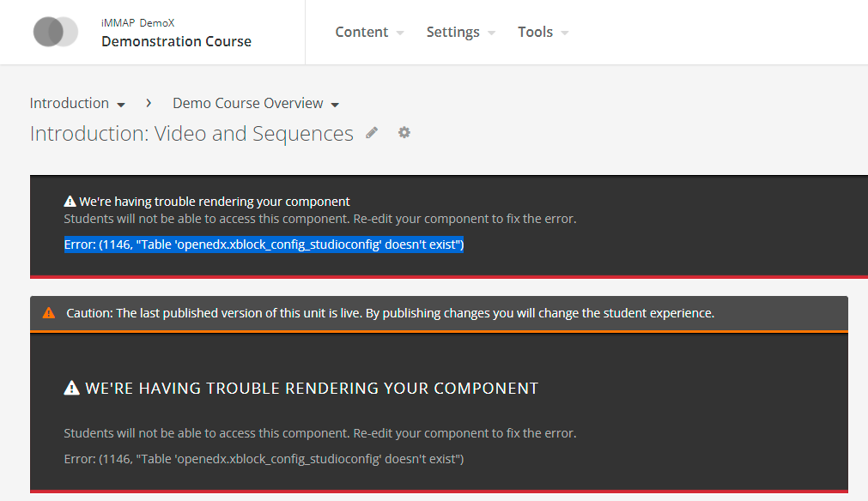Image resolution: width=868 pixels, height=501 pixels.
Task: Open the Settings menu
Action: pos(452,32)
